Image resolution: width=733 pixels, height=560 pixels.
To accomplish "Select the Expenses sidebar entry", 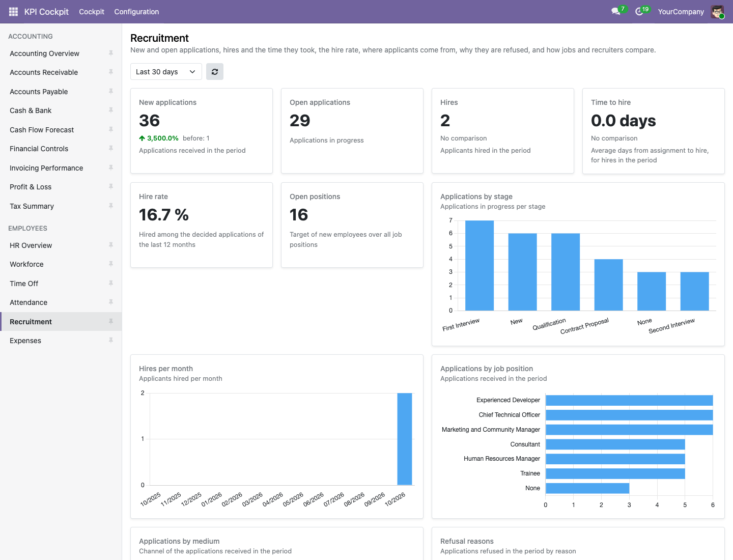I will click(x=61, y=341).
